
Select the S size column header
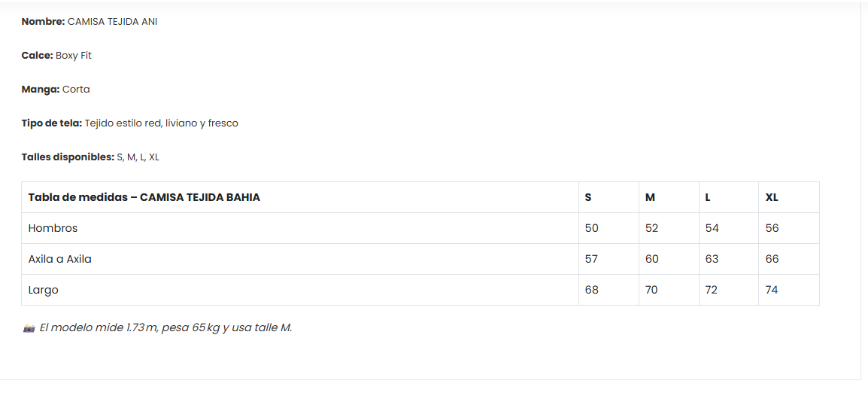(x=588, y=197)
